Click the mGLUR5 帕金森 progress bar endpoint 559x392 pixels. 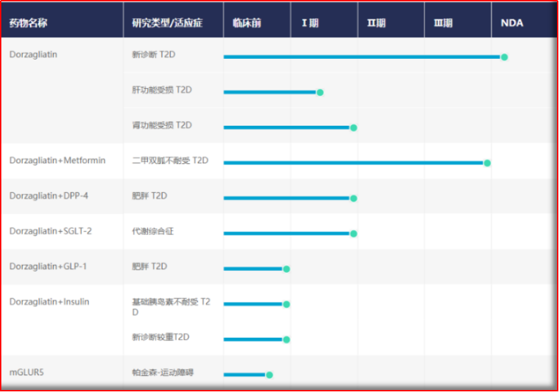tap(270, 375)
